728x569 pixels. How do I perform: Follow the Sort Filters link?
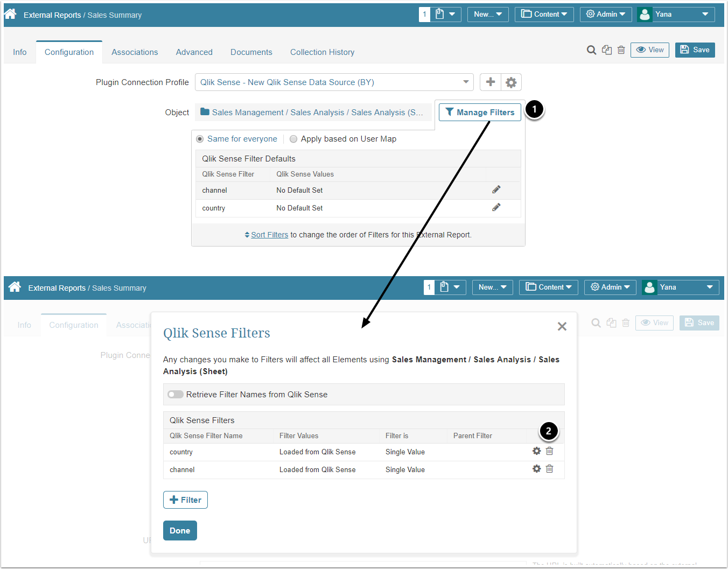[269, 235]
